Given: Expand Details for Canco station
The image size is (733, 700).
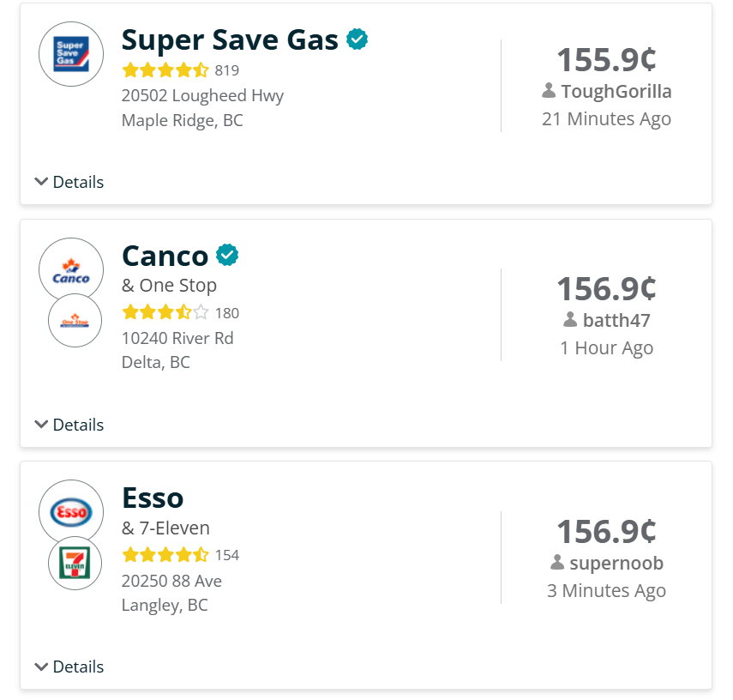Looking at the screenshot, I should (x=69, y=425).
